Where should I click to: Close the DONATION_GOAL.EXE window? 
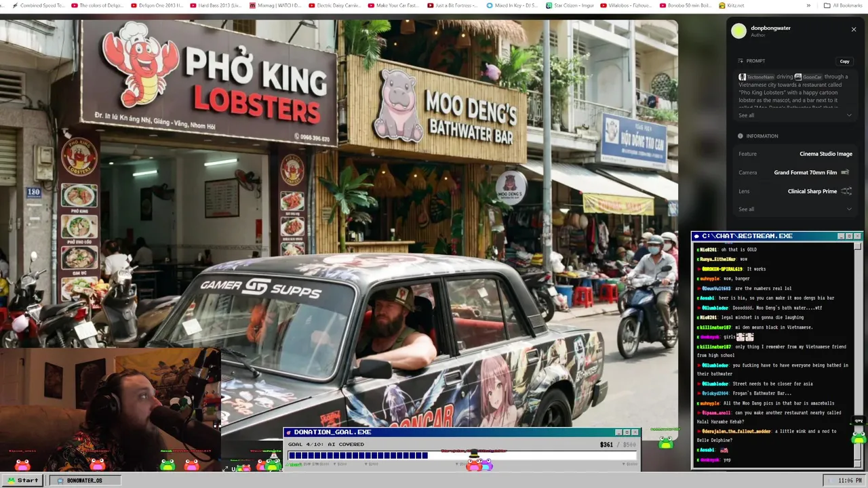pos(635,432)
